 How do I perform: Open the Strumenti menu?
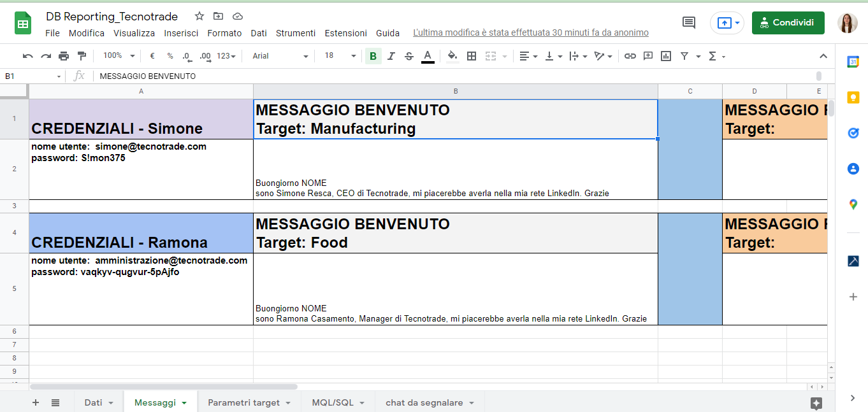296,33
